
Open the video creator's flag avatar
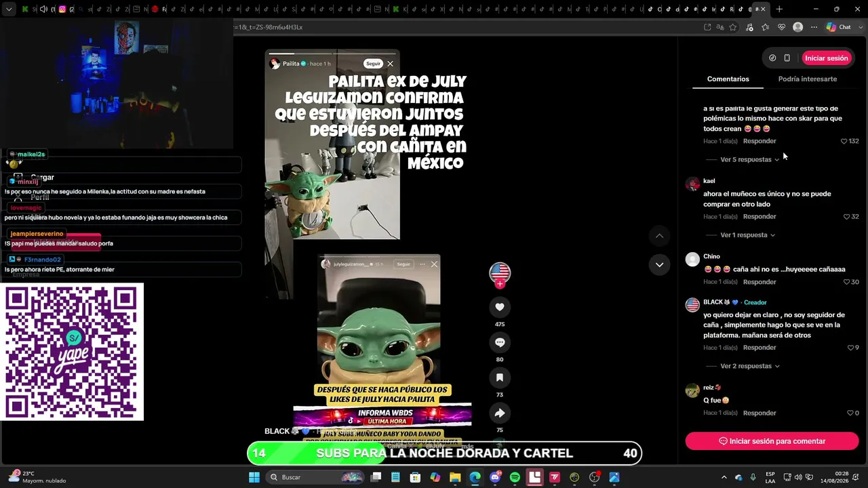click(500, 272)
